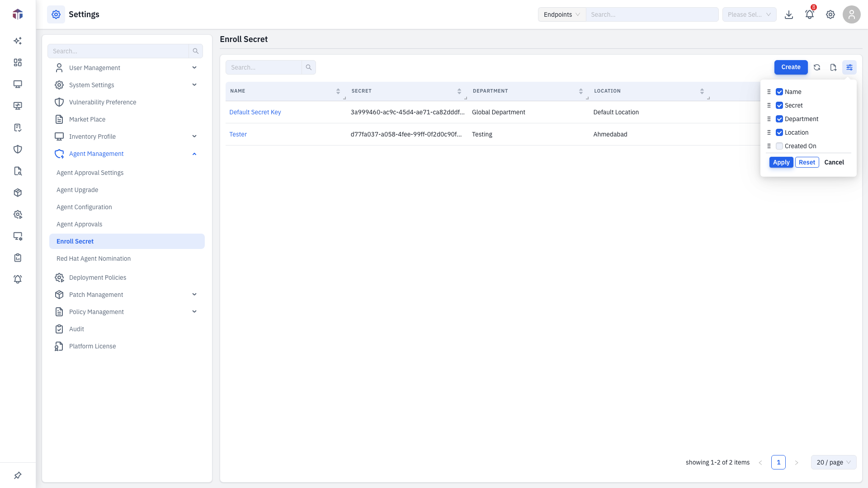Screen dimensions: 868x488
Task: Select page 1 in pagination
Action: point(778,462)
